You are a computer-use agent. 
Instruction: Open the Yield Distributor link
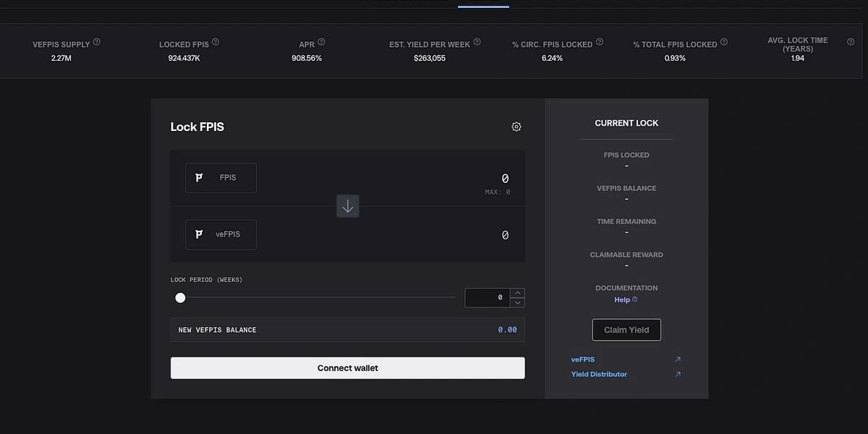[x=599, y=375]
